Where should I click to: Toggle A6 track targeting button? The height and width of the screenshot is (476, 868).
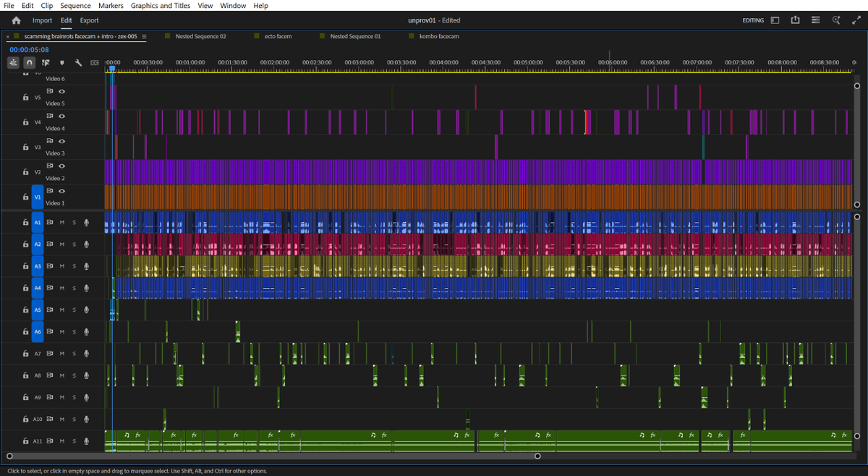pyautogui.click(x=38, y=331)
